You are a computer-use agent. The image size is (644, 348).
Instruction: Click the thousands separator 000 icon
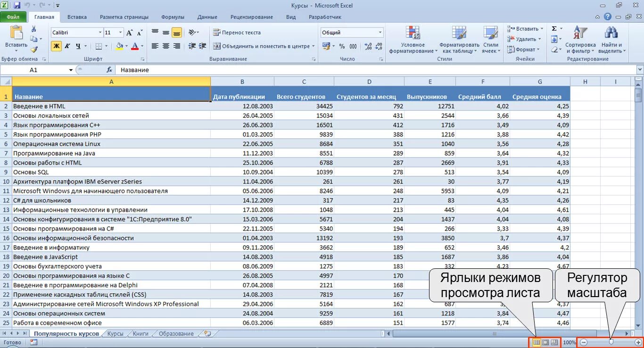tap(353, 46)
